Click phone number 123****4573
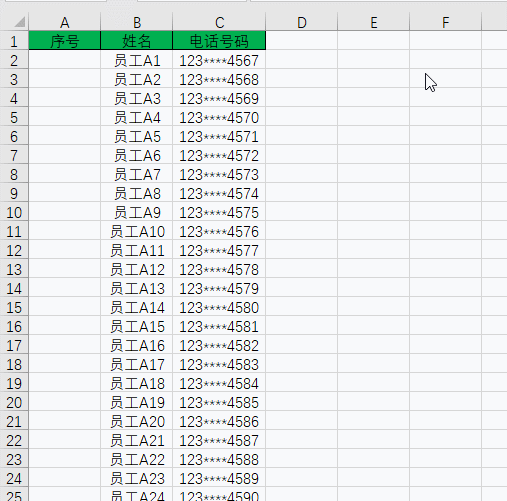Screen dimensions: 507x501 coord(219,174)
